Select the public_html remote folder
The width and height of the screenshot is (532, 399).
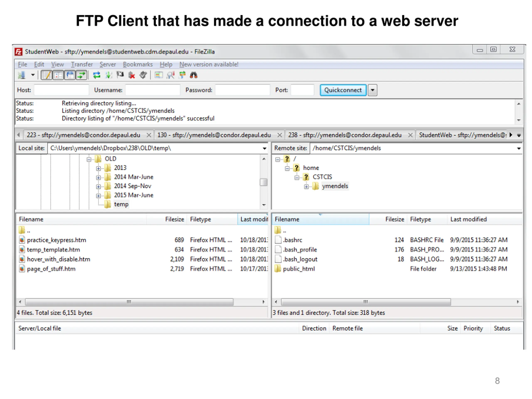397,269
